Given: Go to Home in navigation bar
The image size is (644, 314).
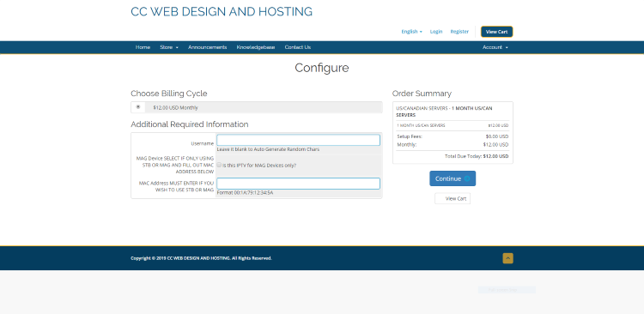Looking at the screenshot, I should (143, 47).
